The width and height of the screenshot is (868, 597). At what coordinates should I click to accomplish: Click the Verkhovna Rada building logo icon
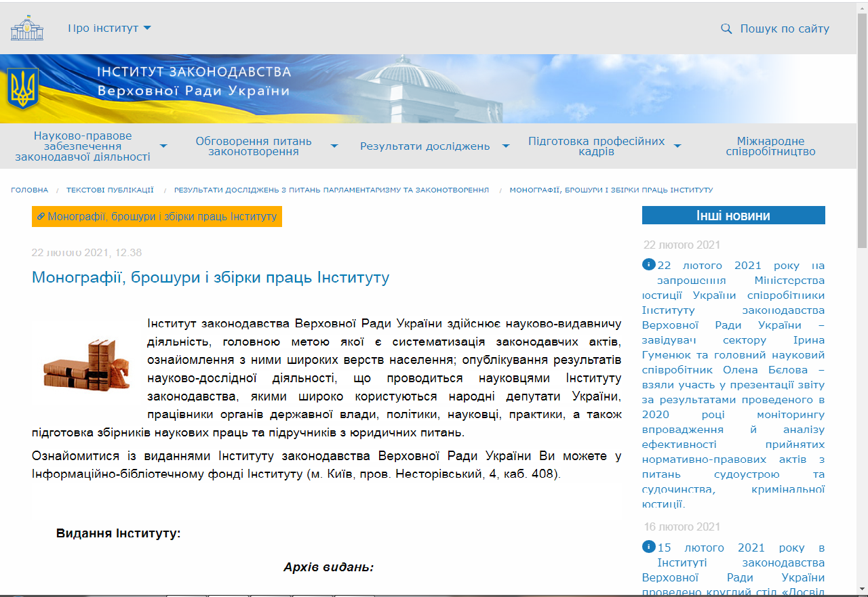tap(26, 28)
